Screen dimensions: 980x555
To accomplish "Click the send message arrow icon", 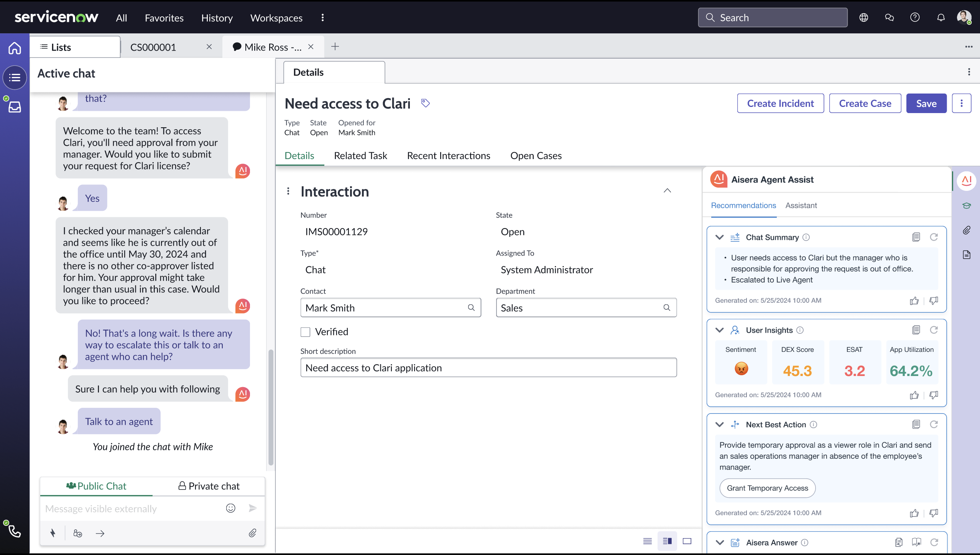I will (252, 508).
